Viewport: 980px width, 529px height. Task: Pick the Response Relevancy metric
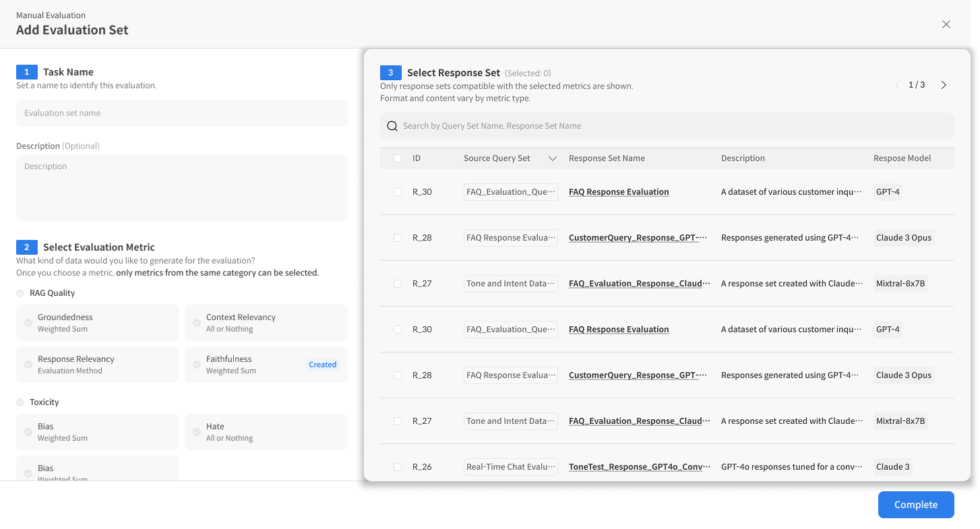coord(97,365)
